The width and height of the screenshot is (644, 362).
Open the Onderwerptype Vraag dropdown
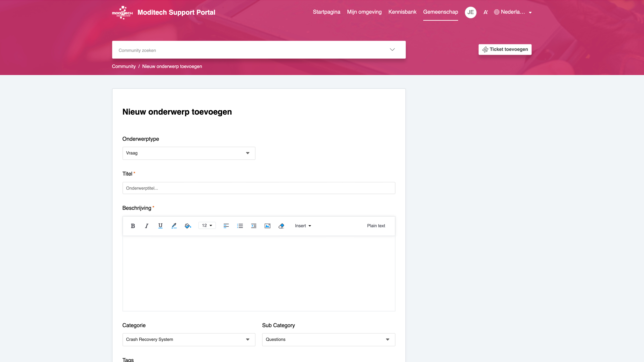[189, 153]
